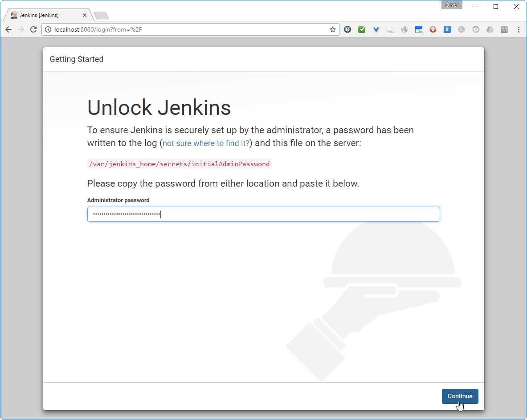Bookmark this page with the star icon
Viewport: 527px width, 420px height.
click(332, 29)
